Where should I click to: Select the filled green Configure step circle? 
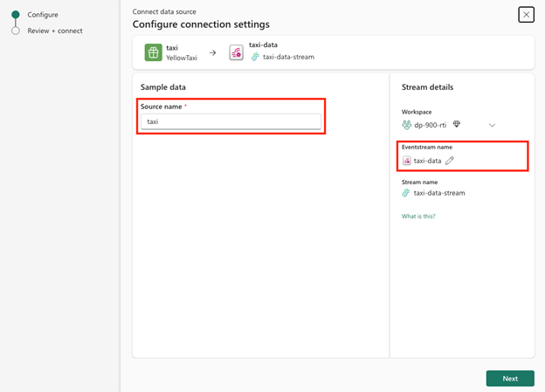point(16,15)
